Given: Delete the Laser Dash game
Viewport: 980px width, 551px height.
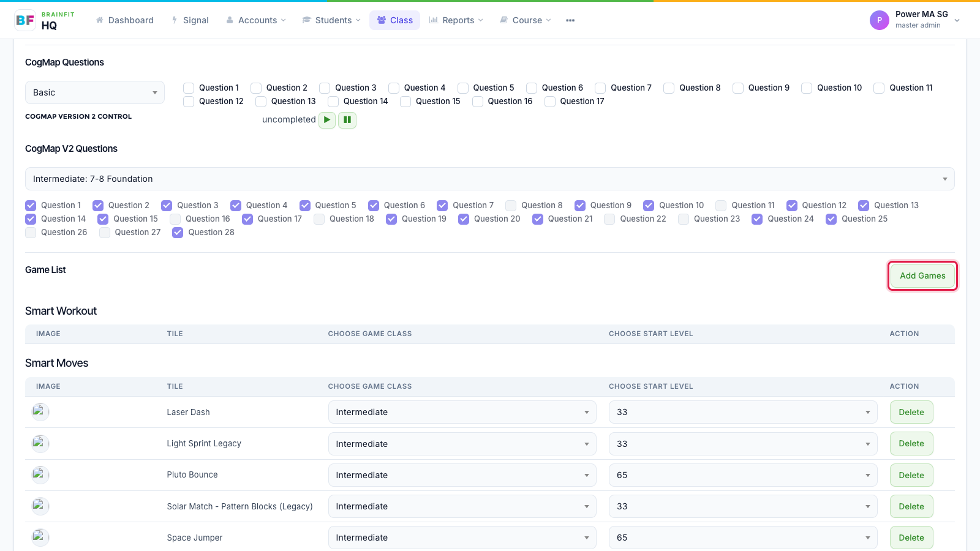Looking at the screenshot, I should pos(911,412).
